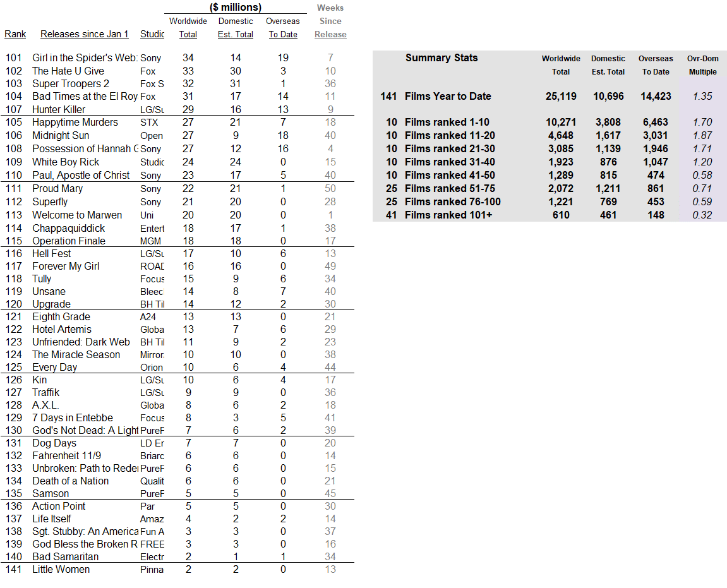This screenshot has width=727, height=588.
Task: Click 'Upgrade' title cell
Action: 51,304
